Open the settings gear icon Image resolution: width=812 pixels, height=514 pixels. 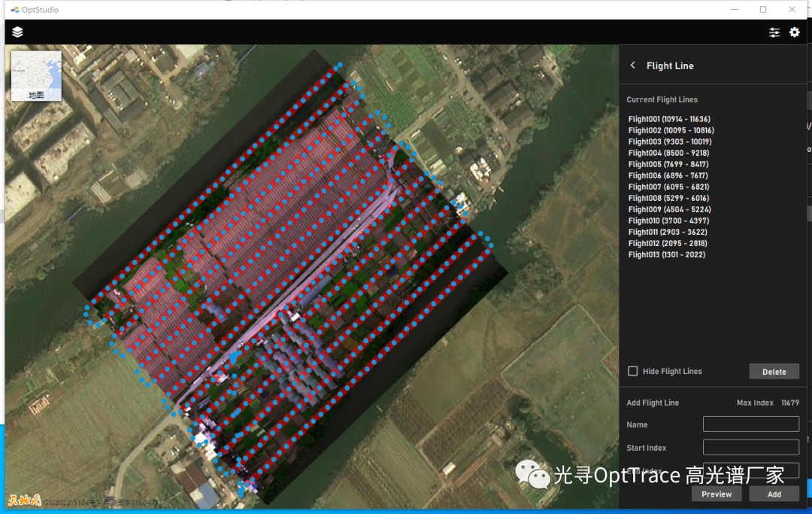(x=795, y=32)
